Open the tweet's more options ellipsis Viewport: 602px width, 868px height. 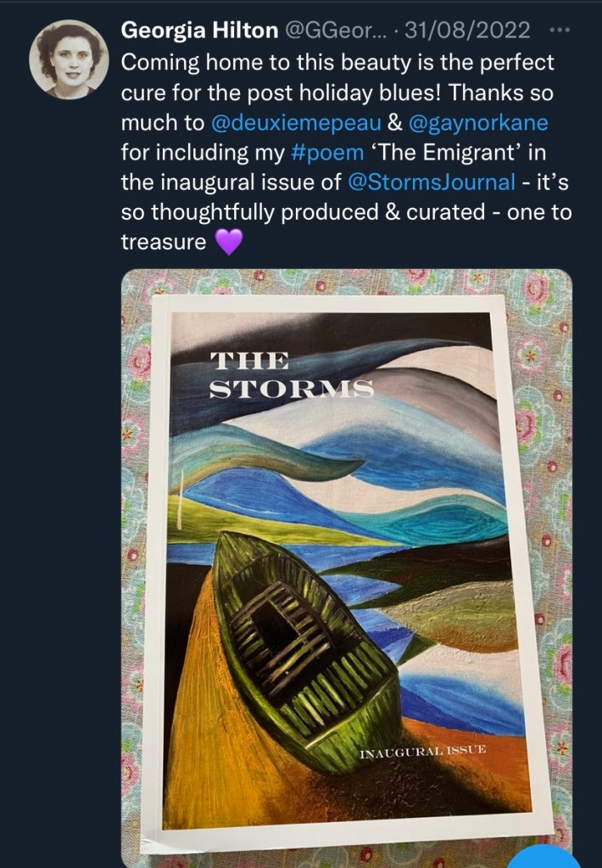560,31
